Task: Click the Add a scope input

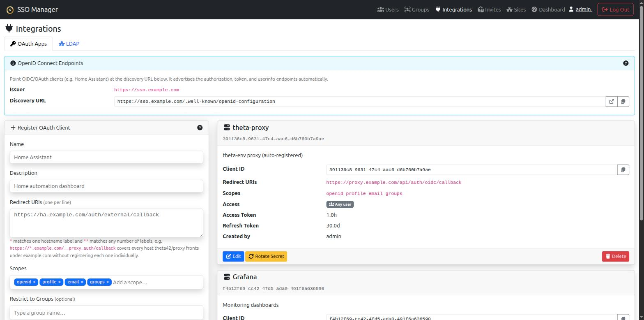Action: point(156,282)
